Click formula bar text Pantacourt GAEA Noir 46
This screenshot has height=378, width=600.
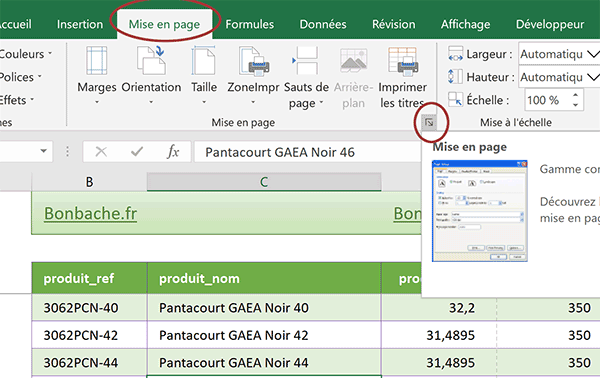[280, 152]
